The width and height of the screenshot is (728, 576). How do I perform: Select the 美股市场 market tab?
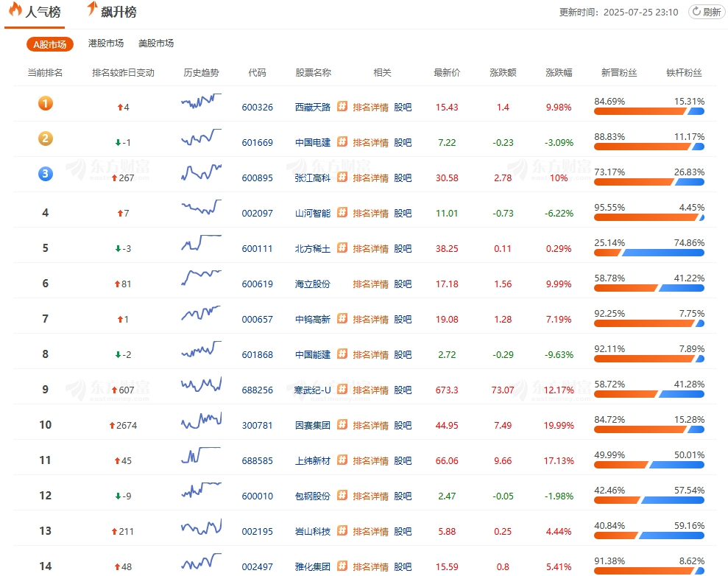pyautogui.click(x=156, y=43)
